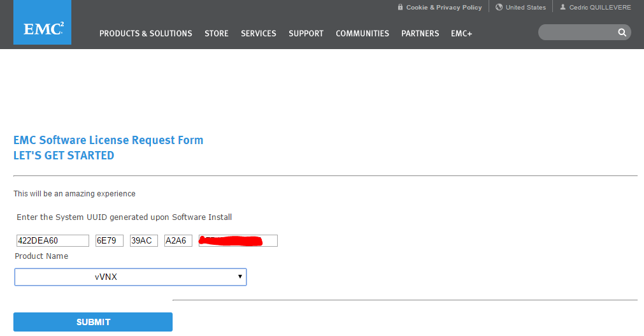Click the Product Name label

click(x=41, y=256)
